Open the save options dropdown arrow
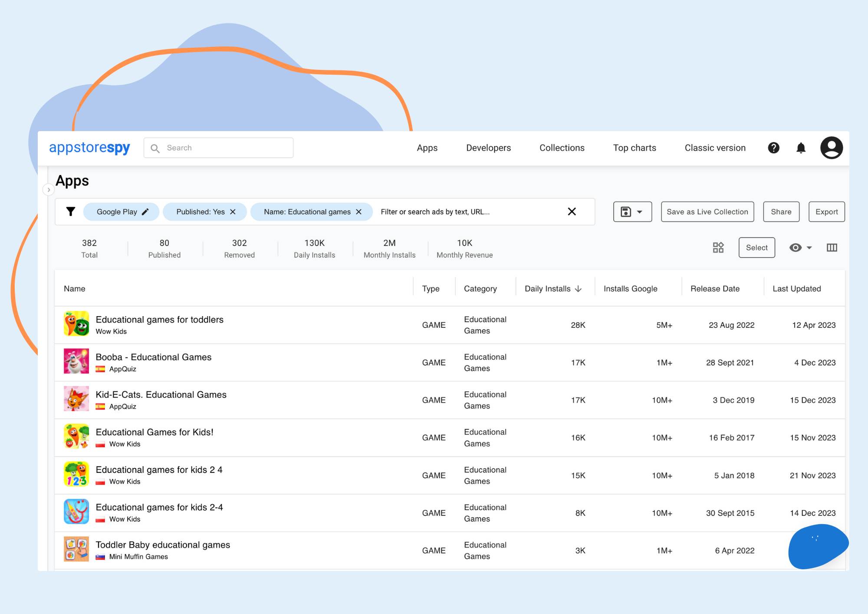This screenshot has height=614, width=868. pyautogui.click(x=639, y=212)
